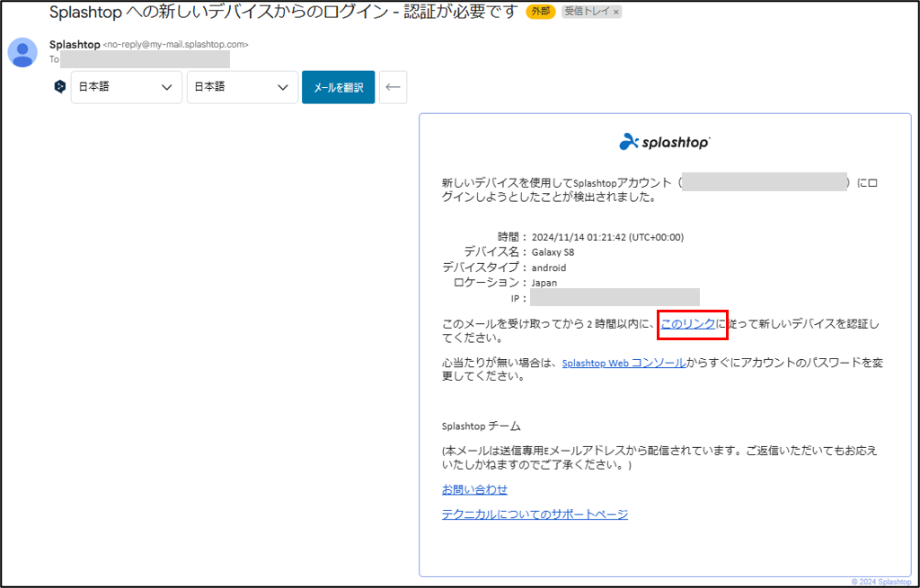
Task: Click the Splashtop チーム signature text
Action: [482, 426]
